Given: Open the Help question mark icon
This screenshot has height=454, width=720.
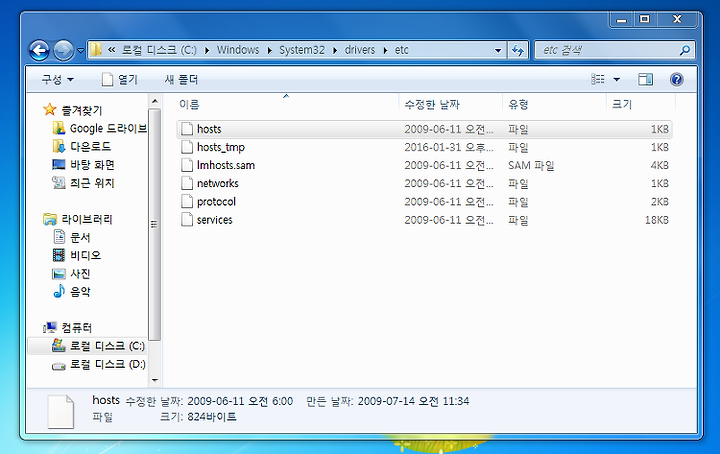Looking at the screenshot, I should coord(676,79).
